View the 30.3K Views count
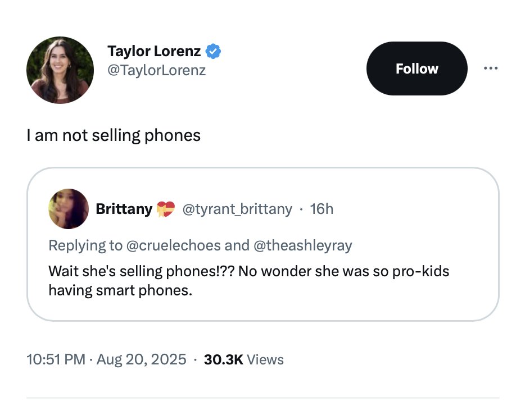This screenshot has width=507, height=420. [244, 359]
